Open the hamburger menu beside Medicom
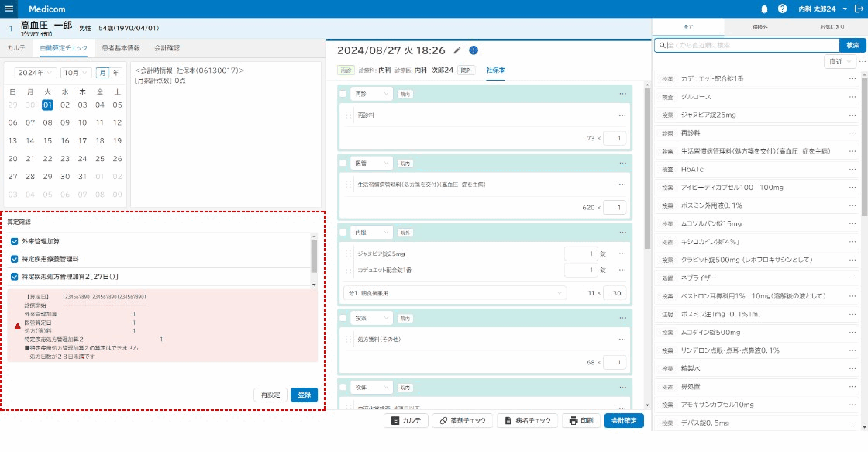 9,9
